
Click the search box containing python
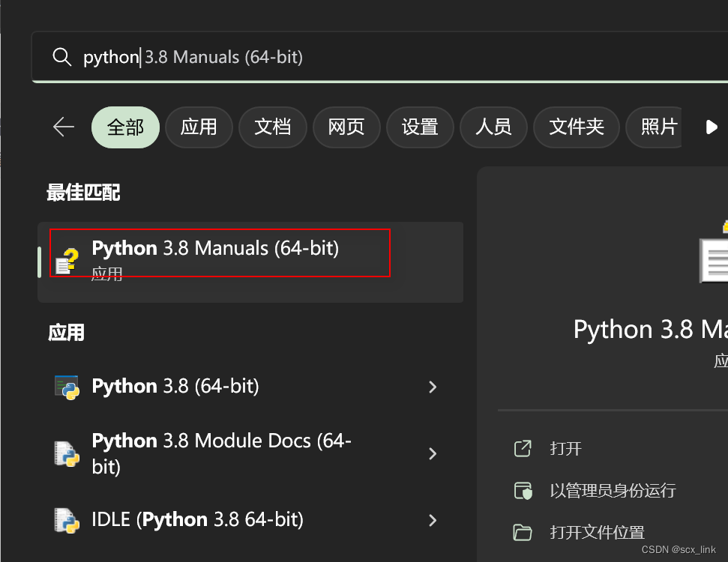click(x=380, y=57)
